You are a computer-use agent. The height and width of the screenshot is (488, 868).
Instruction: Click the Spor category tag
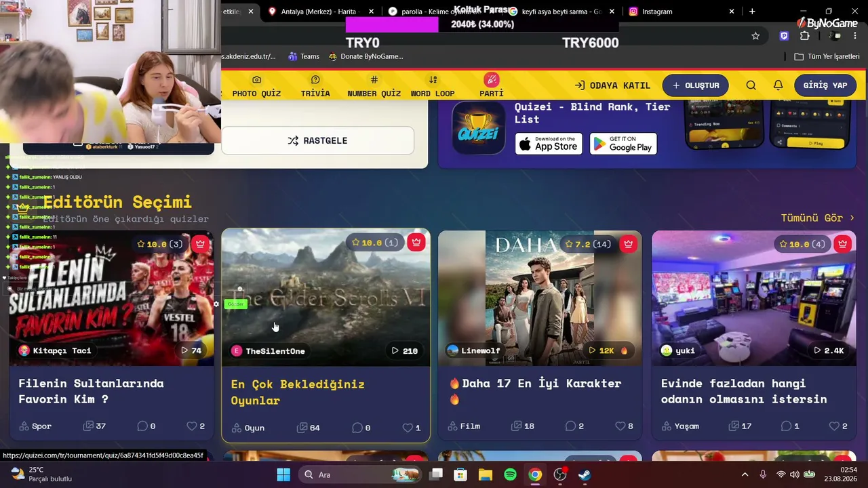35,426
